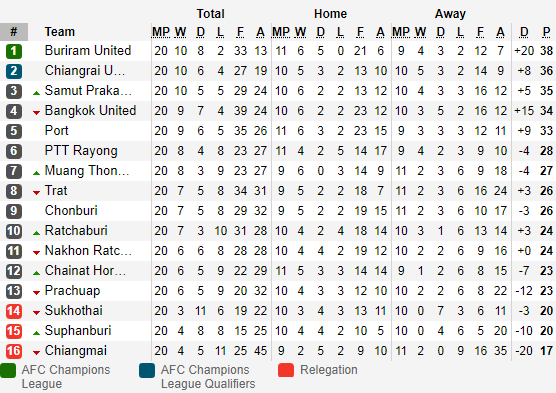Sort by the # column header

point(14,32)
